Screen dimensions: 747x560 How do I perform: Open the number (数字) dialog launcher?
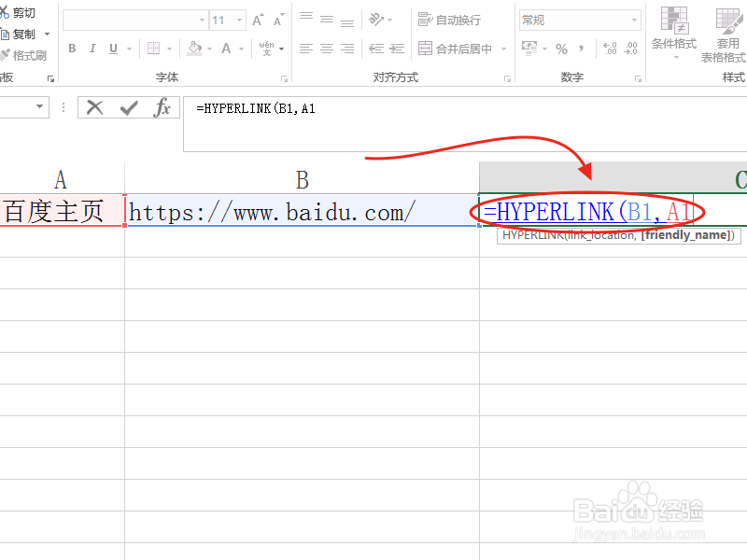[x=638, y=78]
